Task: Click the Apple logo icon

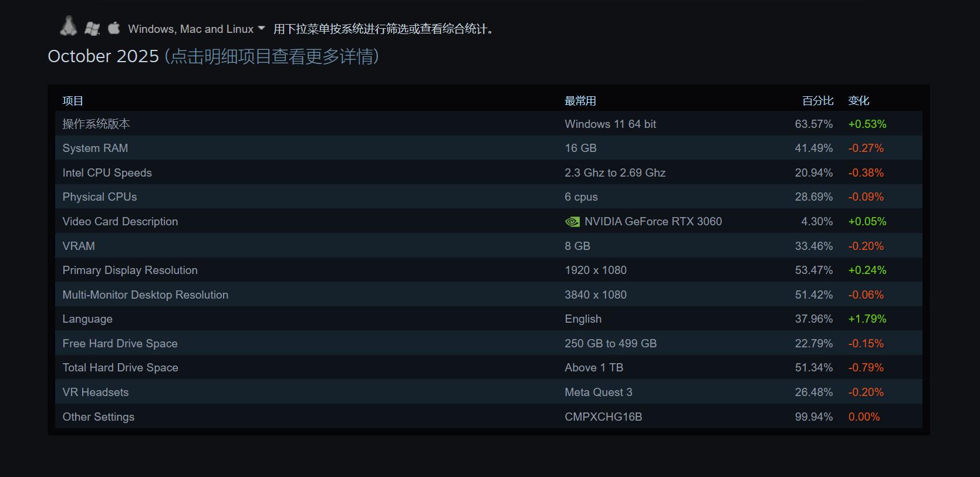Action: point(114,28)
